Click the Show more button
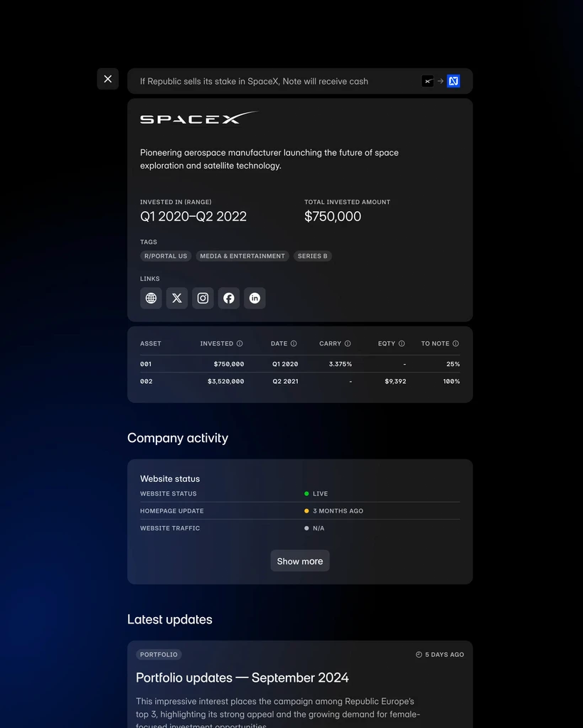Viewport: 583px width, 728px height. (300, 561)
